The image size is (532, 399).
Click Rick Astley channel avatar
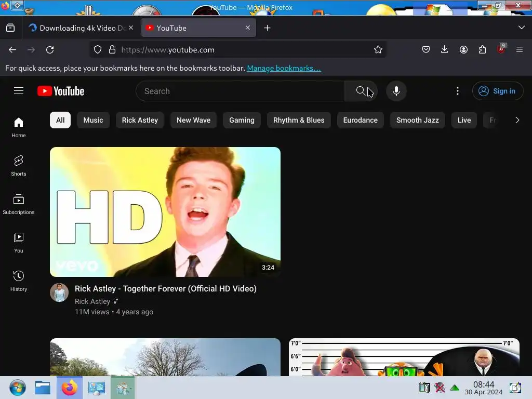click(59, 292)
